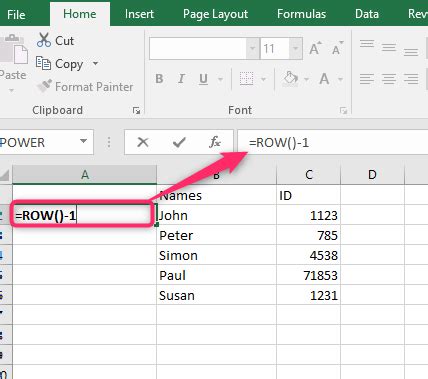Screen dimensions: 428x379
Task: Decrease font size with small A icon
Action: tap(337, 48)
